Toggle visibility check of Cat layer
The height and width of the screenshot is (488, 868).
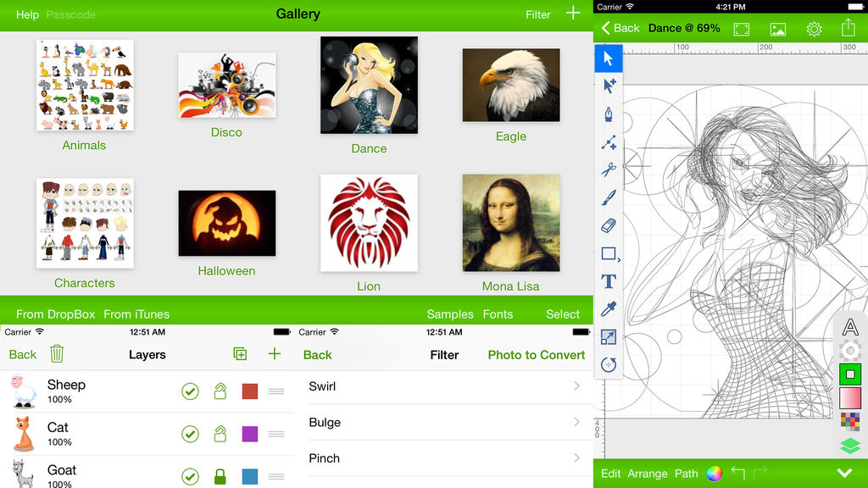[x=190, y=434]
